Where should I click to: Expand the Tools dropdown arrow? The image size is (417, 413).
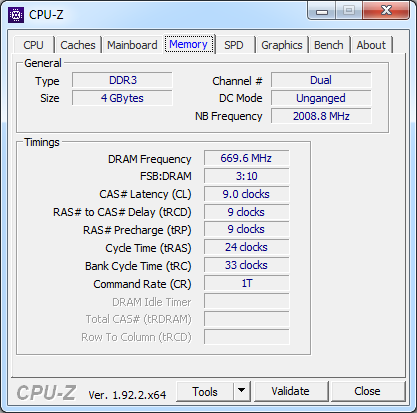(x=242, y=392)
